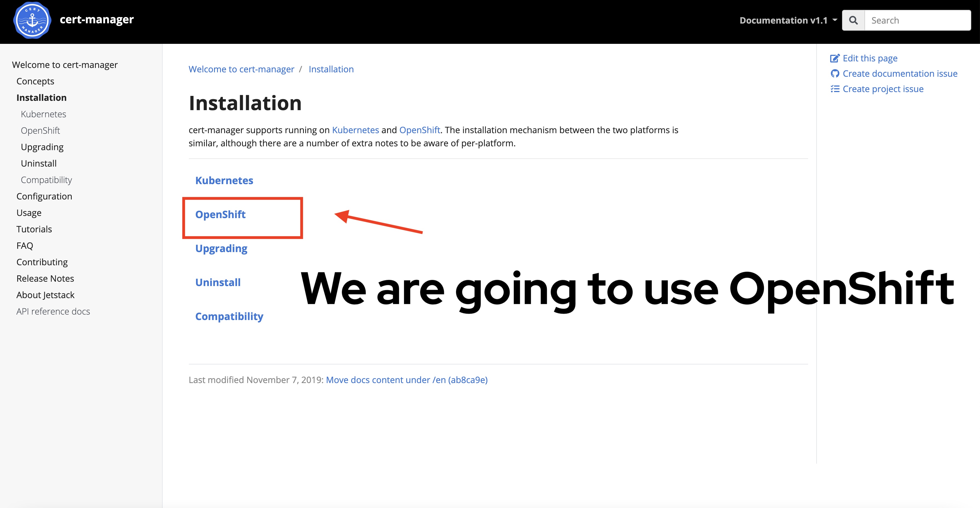The image size is (980, 508).
Task: Open API reference docs in sidebar
Action: coord(53,311)
